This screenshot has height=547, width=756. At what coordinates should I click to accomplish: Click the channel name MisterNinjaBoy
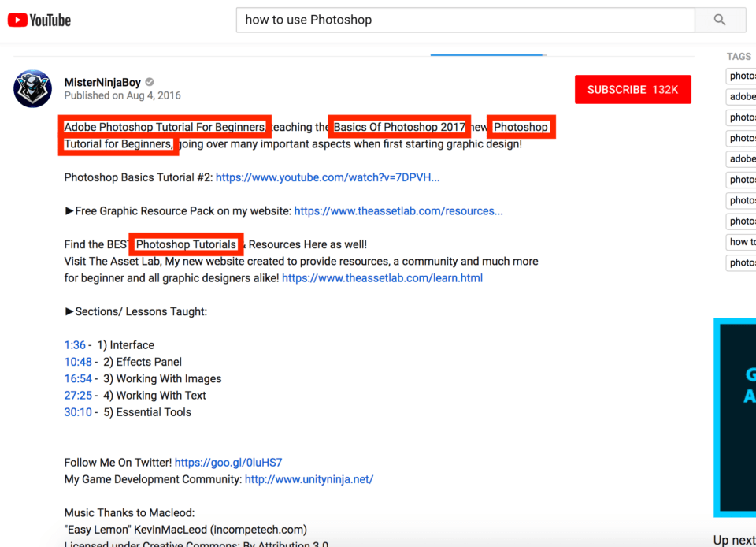[x=103, y=81]
